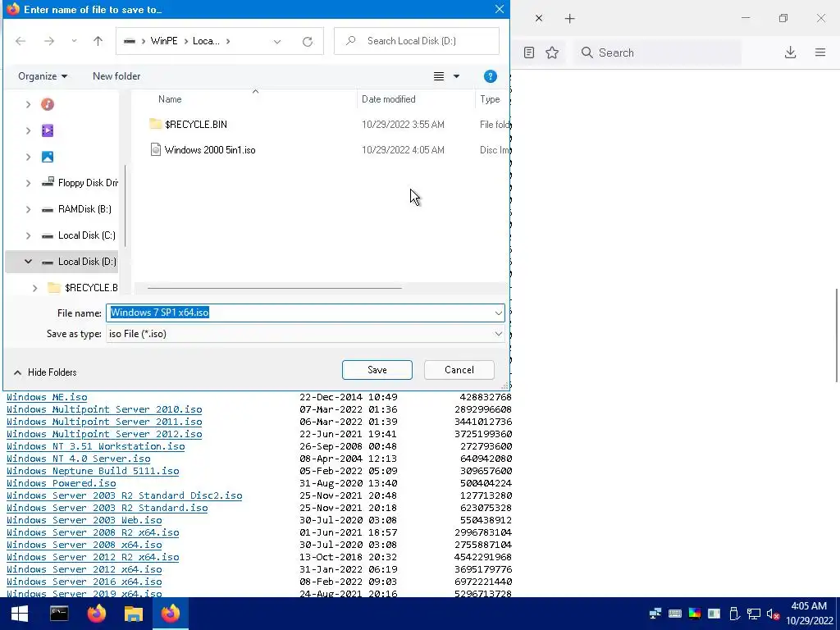Image resolution: width=840 pixels, height=630 pixels.
Task: Open Windows Neptune Build 5111.iso link
Action: 93,471
